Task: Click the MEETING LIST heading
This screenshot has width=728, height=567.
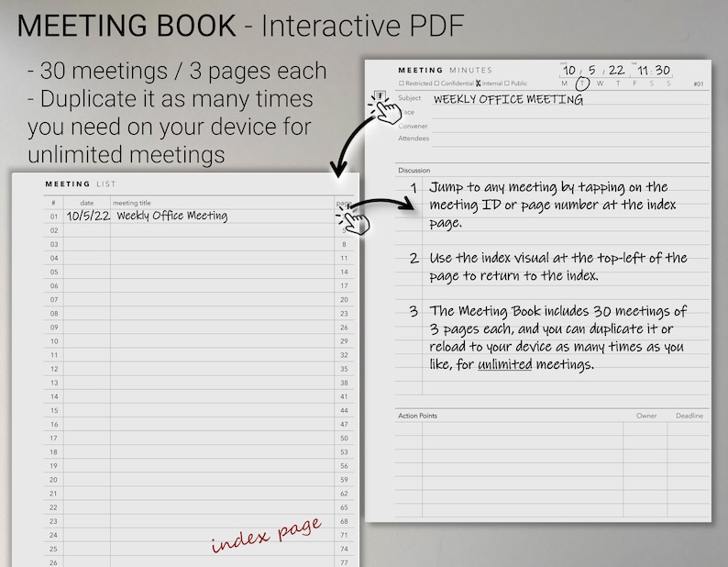Action: tap(81, 184)
